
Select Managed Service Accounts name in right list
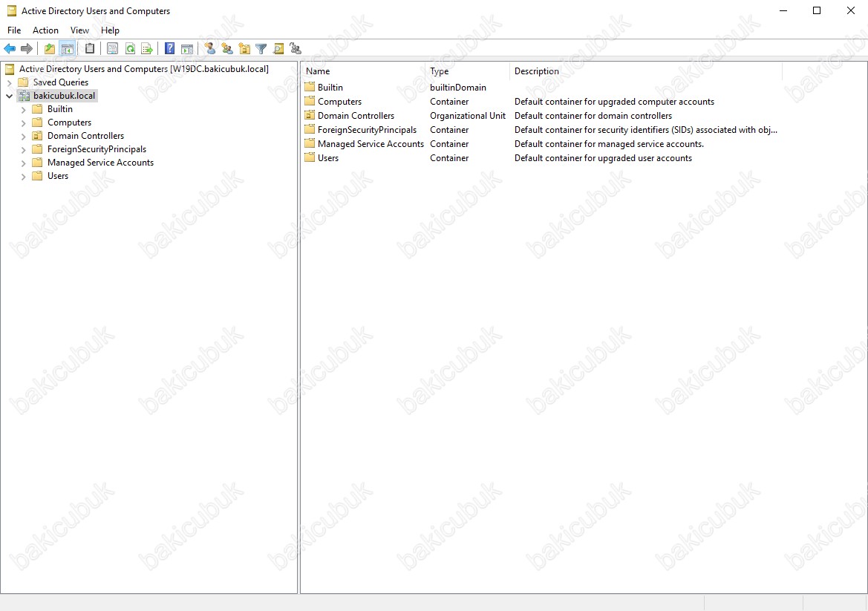[371, 144]
